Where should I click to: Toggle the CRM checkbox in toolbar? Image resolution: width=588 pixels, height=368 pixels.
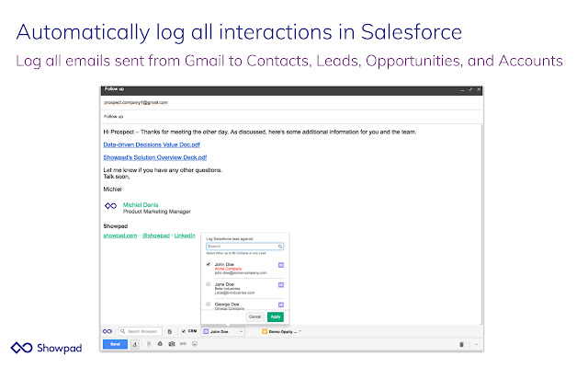tap(184, 330)
